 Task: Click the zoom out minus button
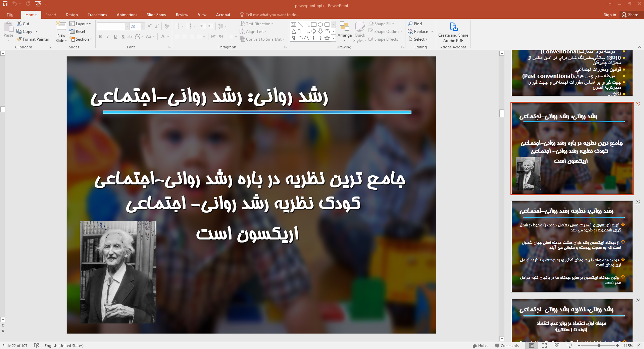pos(579,345)
